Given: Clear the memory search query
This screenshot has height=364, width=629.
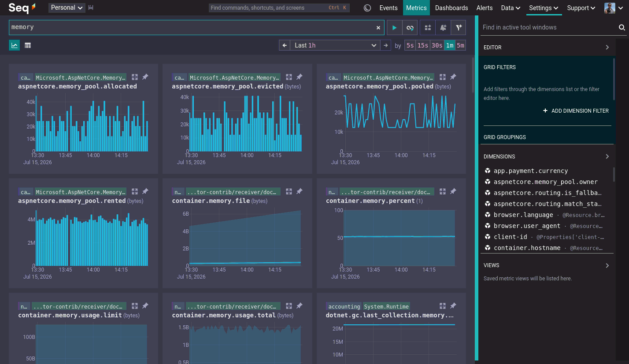Looking at the screenshot, I should point(378,28).
